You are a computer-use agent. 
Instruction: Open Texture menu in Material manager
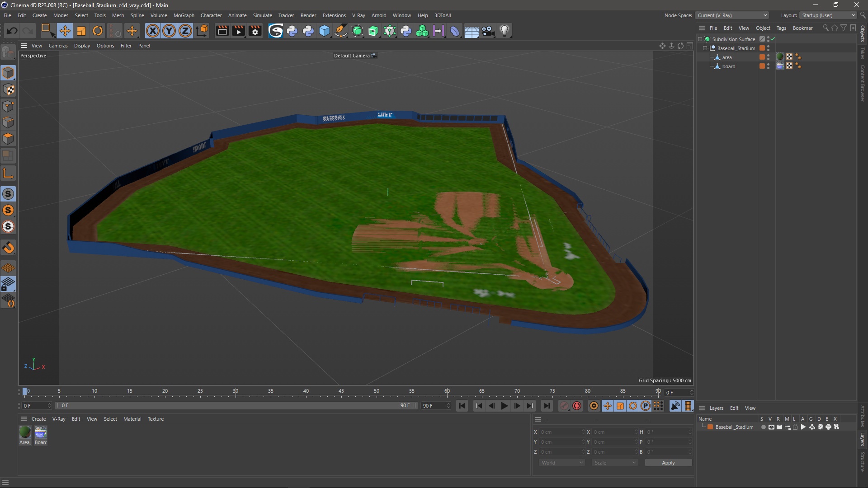156,419
